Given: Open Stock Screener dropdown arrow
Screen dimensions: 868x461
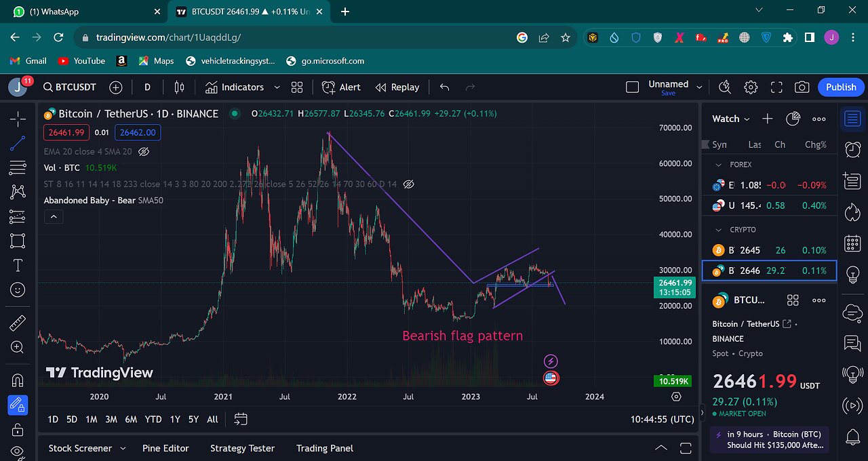Looking at the screenshot, I should (x=123, y=448).
